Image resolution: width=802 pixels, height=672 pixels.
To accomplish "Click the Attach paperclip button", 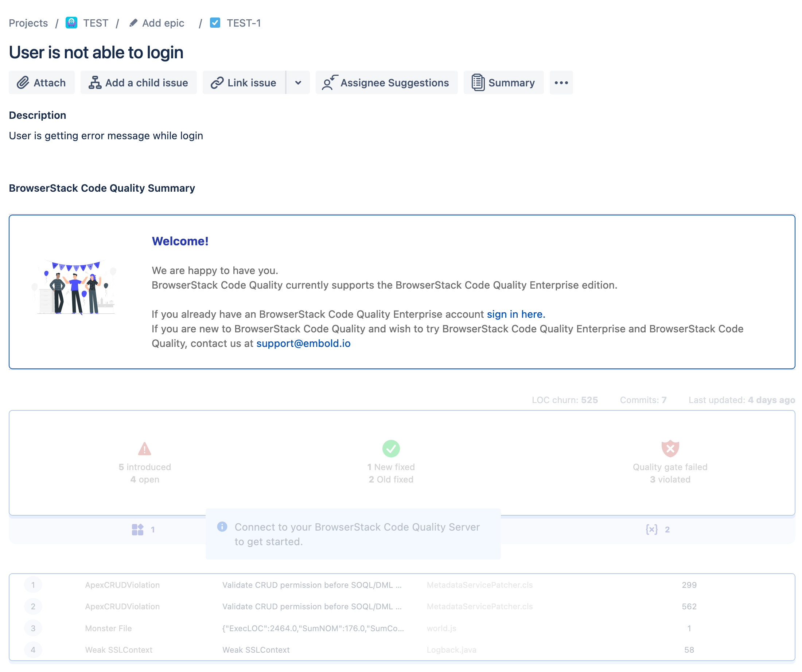I will click(42, 82).
